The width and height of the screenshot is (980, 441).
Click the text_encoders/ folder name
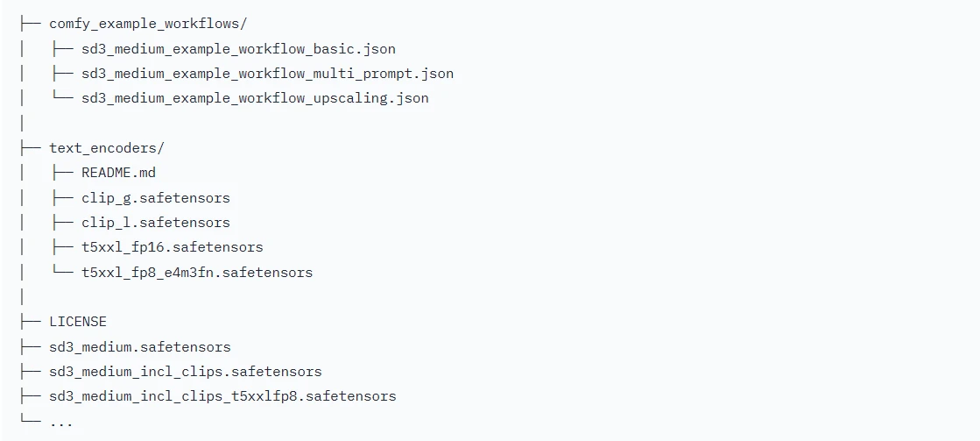[x=107, y=148]
